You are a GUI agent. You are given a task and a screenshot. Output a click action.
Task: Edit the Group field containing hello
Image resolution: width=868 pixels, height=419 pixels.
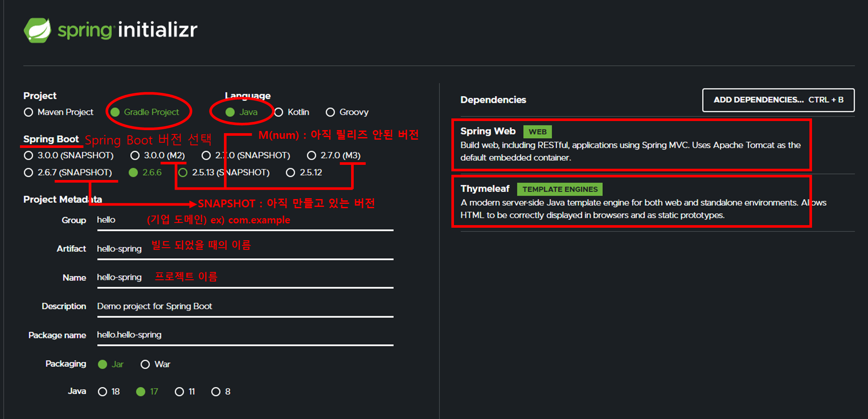point(245,220)
